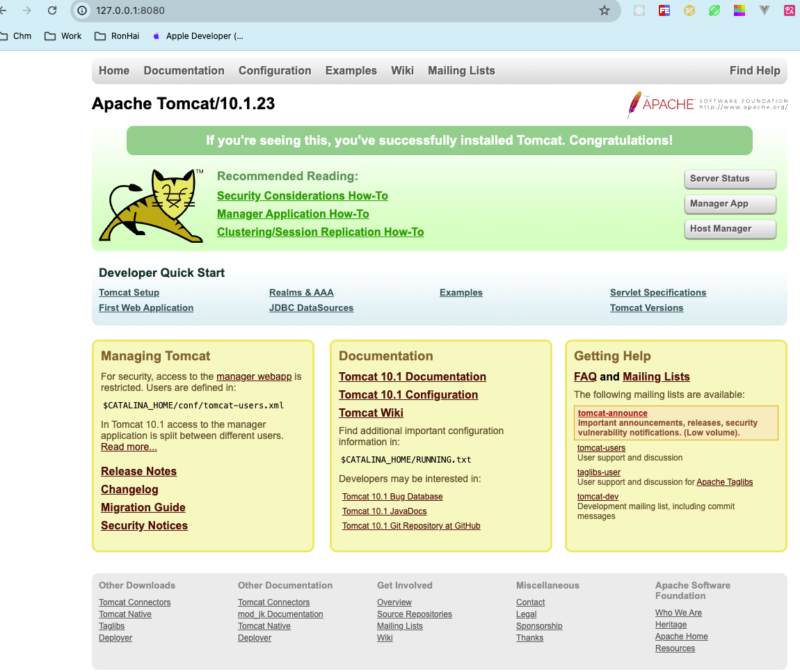Open Manager Application How-To link

(293, 214)
